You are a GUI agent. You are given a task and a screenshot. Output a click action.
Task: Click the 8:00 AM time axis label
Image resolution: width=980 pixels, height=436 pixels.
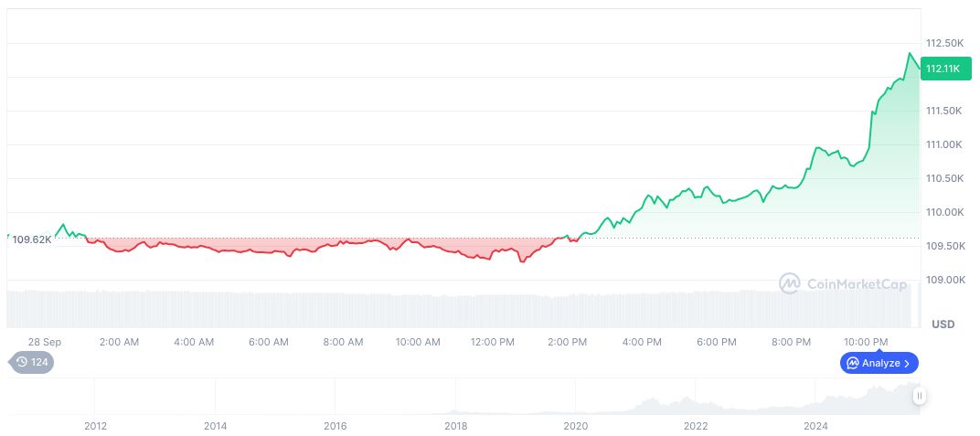click(x=343, y=342)
